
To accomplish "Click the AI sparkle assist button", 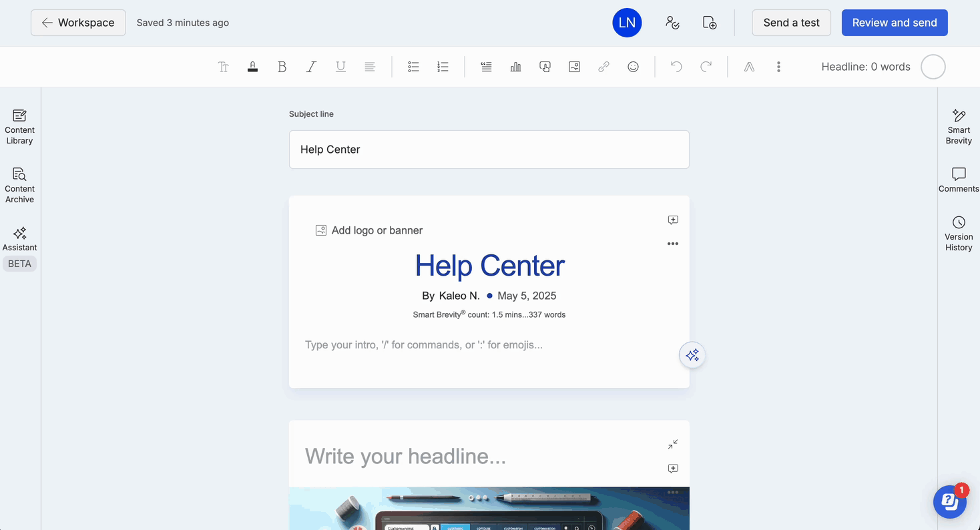I will pyautogui.click(x=692, y=355).
